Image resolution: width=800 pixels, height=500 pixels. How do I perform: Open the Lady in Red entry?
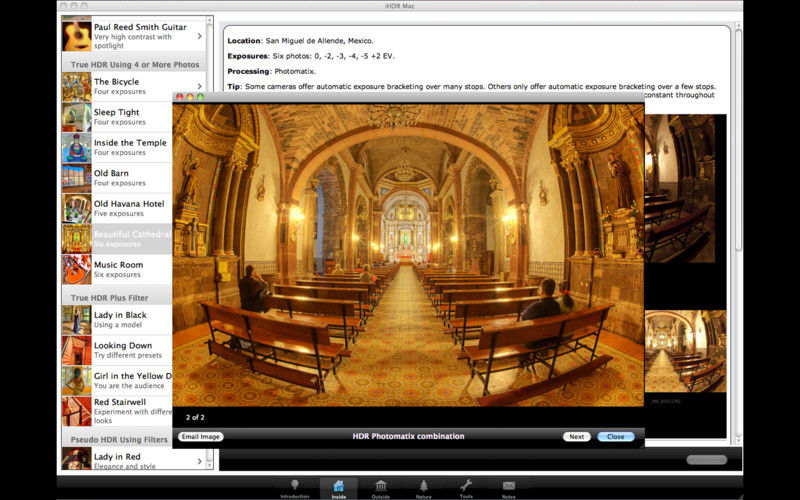tap(134, 459)
